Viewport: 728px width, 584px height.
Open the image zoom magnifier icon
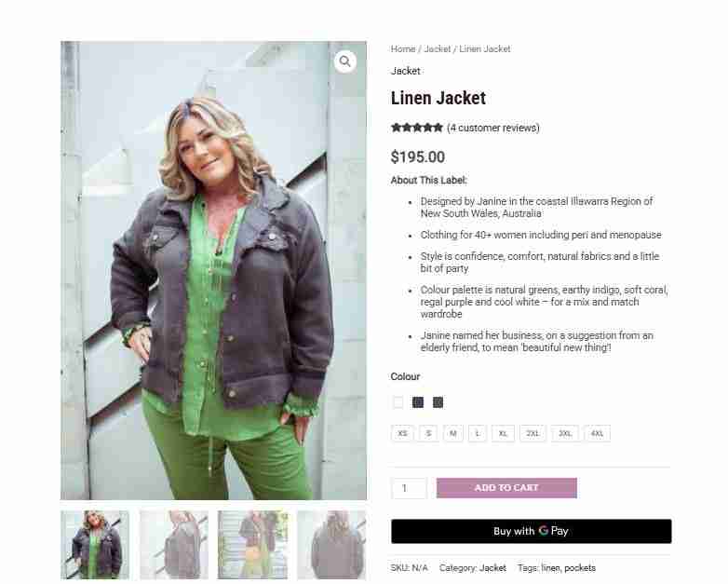(345, 61)
